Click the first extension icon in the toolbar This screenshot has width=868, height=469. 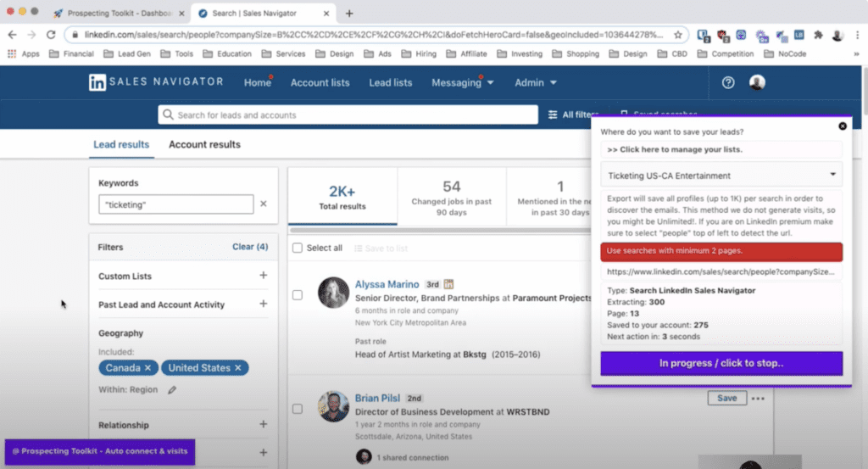tap(704, 36)
